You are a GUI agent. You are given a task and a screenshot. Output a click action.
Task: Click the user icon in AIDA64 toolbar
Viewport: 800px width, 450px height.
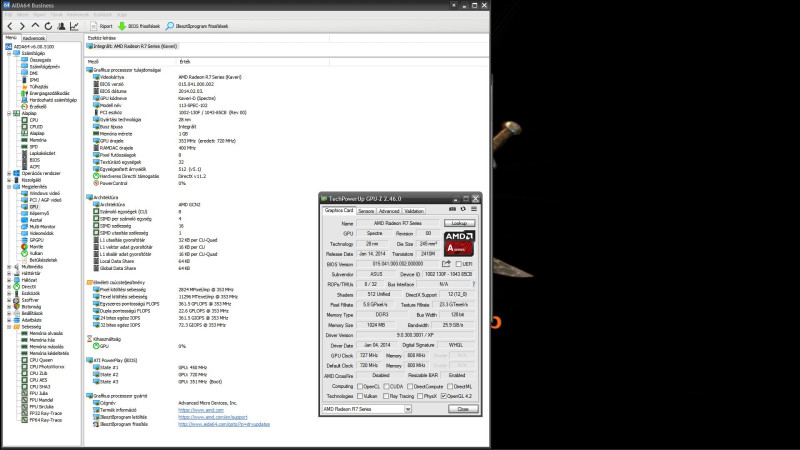[61, 26]
